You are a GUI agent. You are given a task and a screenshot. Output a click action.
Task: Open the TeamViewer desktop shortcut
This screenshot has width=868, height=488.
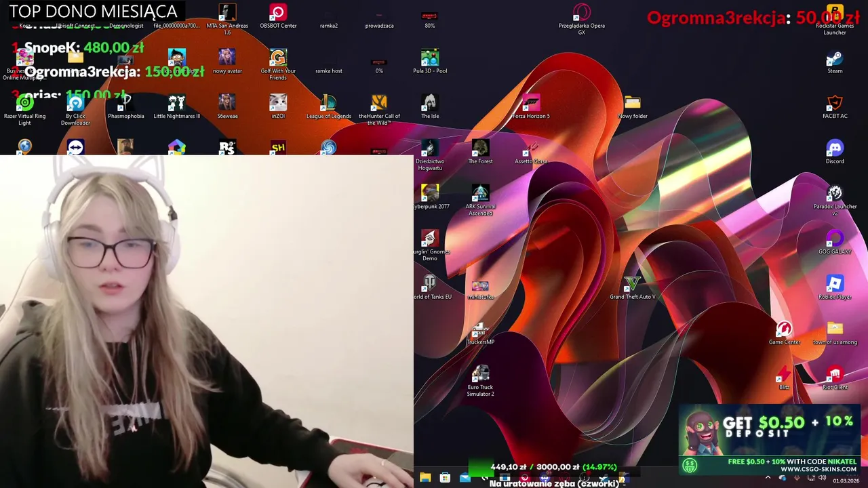click(75, 147)
